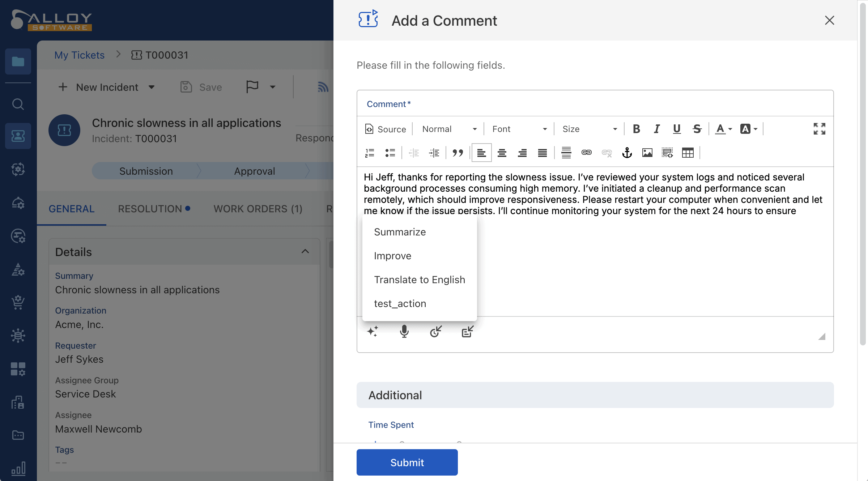This screenshot has height=481, width=868.
Task: Insert a table into the comment
Action: coord(688,153)
